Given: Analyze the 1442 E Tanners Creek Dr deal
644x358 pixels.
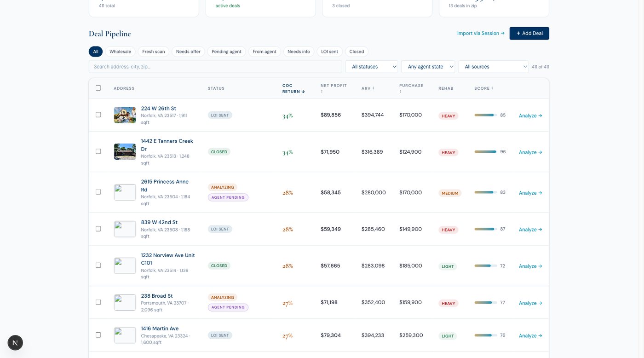Looking at the screenshot, I should click(x=530, y=152).
